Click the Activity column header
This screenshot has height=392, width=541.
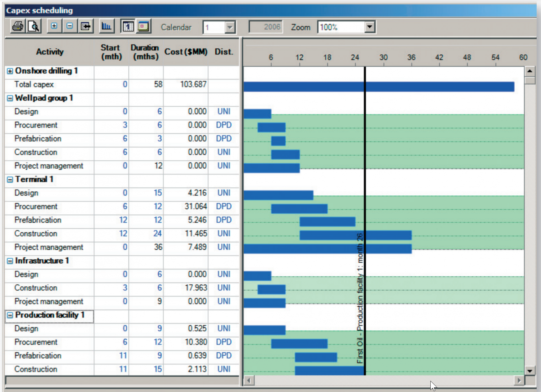pyautogui.click(x=49, y=52)
